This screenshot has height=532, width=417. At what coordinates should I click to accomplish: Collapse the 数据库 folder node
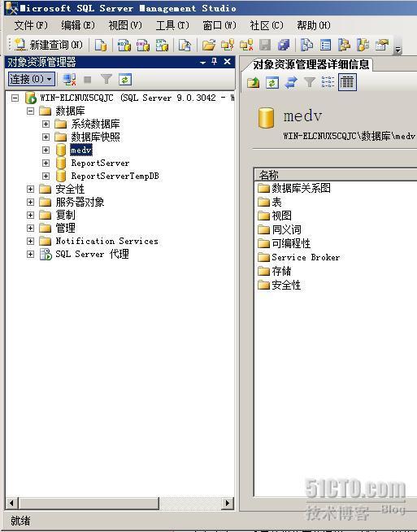(x=31, y=111)
